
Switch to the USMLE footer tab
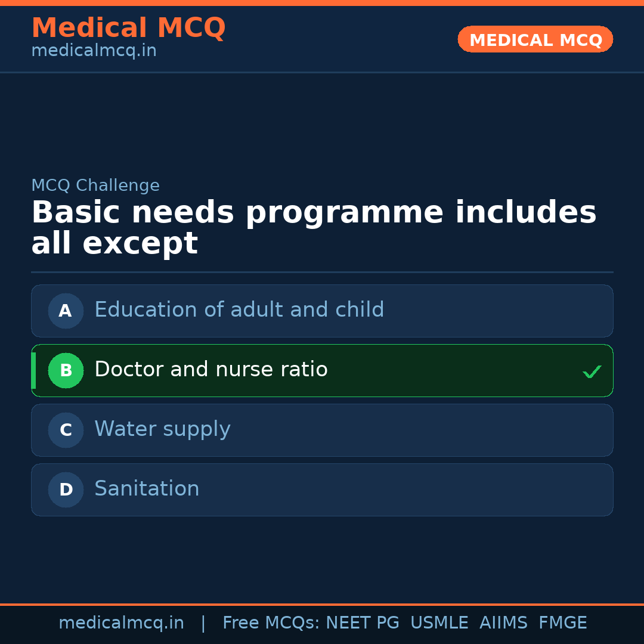[439, 623]
